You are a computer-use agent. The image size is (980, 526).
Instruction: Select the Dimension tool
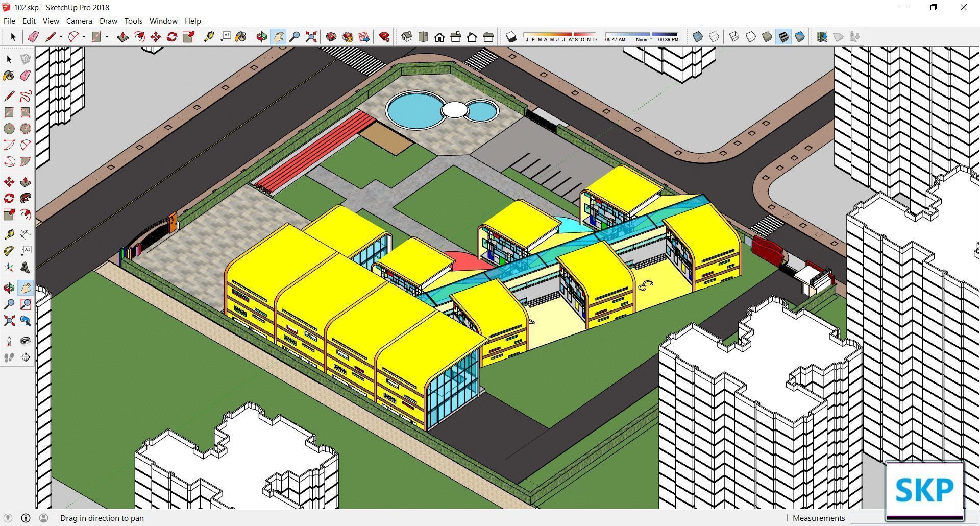25,235
